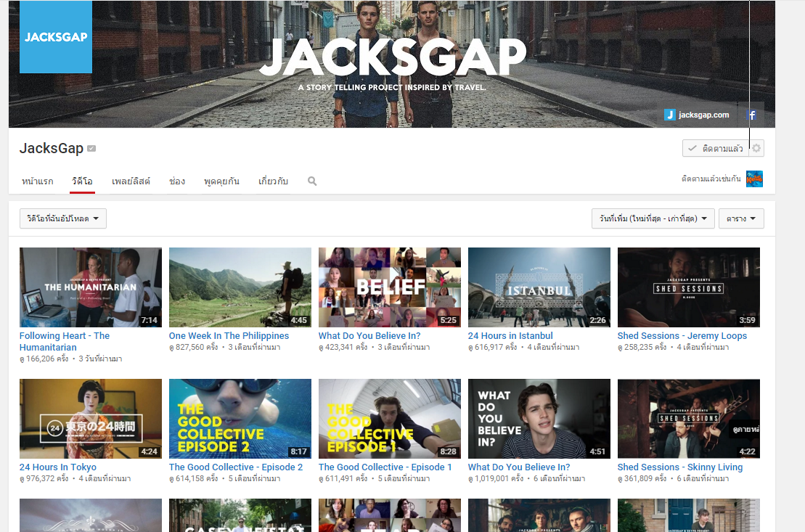Open the 4:51 What Do You Believe In? title
The height and width of the screenshot is (532, 805).
pos(519,467)
